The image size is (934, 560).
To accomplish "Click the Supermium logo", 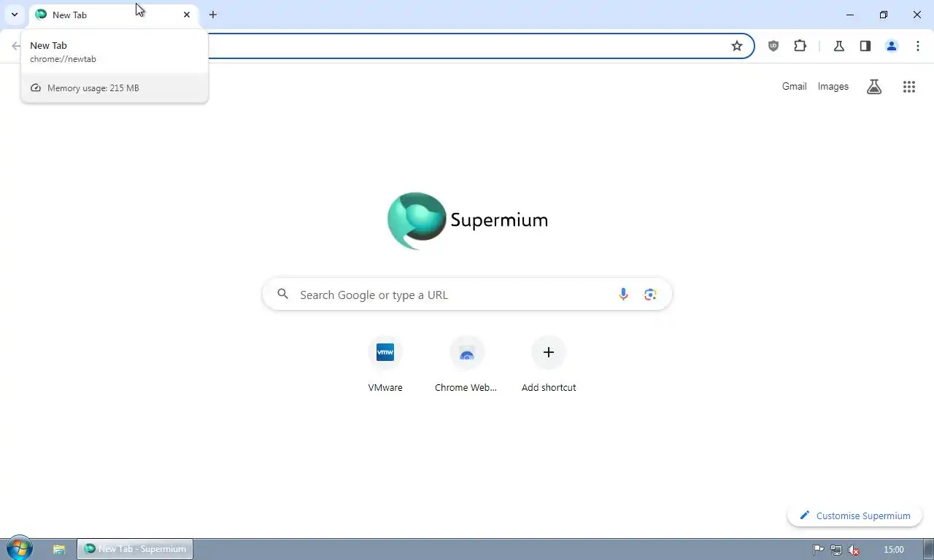I will point(467,221).
